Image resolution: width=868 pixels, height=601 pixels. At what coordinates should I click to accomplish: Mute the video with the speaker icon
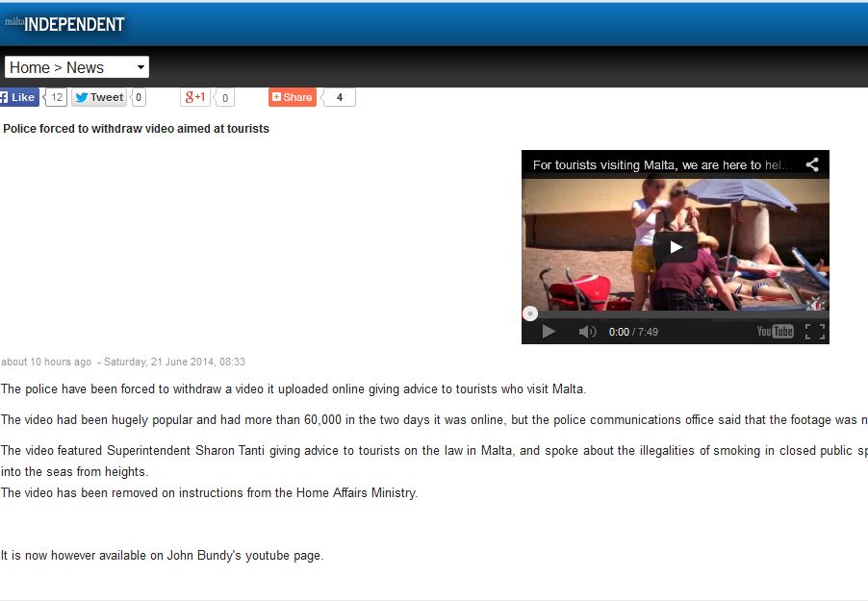coord(587,332)
